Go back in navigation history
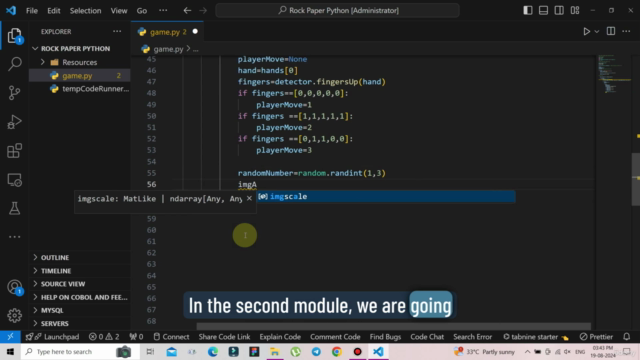Screen dimensions: 640x360 coord(187,11)
